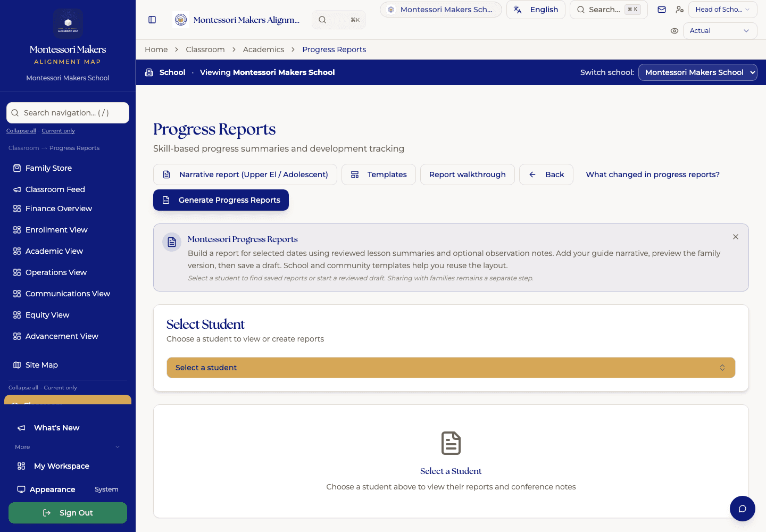Open Equity View in sidebar
766x532 pixels.
pyautogui.click(x=47, y=315)
